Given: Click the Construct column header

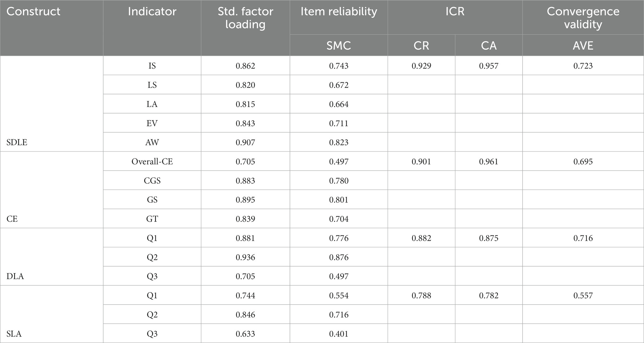Looking at the screenshot, I should pyautogui.click(x=33, y=12).
